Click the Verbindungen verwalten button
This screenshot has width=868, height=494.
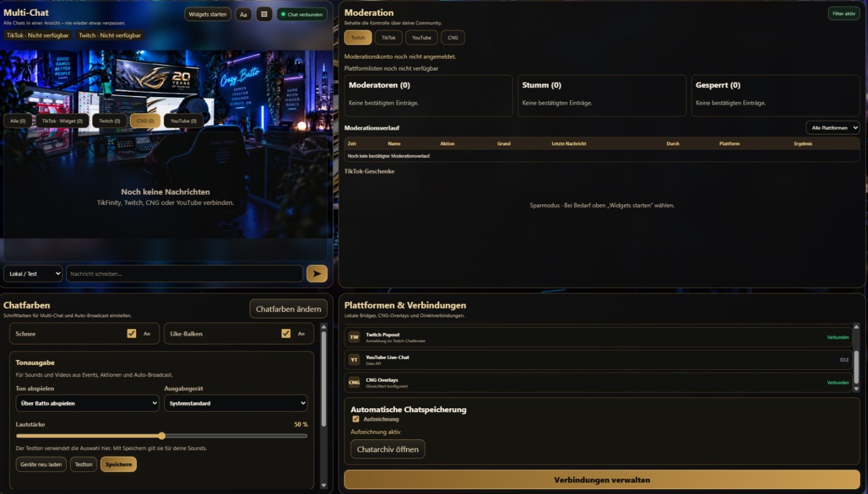click(x=602, y=480)
